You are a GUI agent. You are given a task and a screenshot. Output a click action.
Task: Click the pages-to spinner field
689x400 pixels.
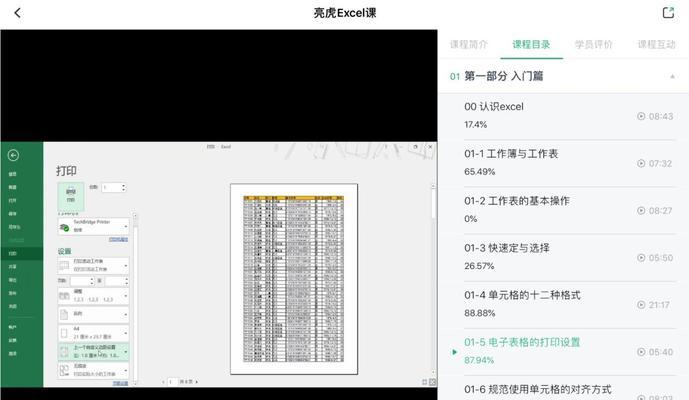117,281
